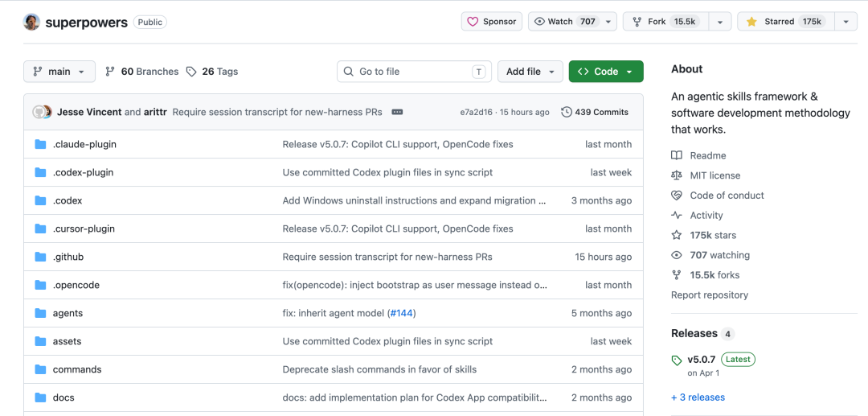Screen dimensions: 868x416
Task: Open the .claude-plugin folder name
Action: point(84,144)
